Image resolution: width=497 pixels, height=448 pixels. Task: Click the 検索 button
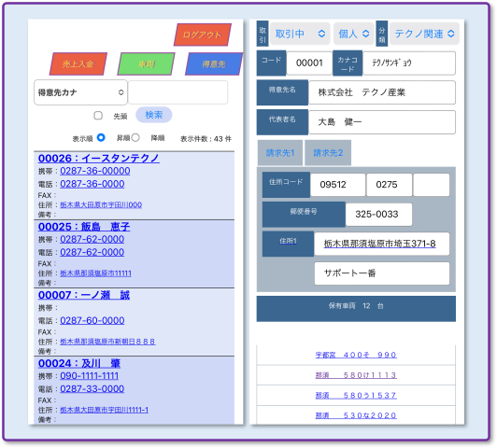pos(154,115)
